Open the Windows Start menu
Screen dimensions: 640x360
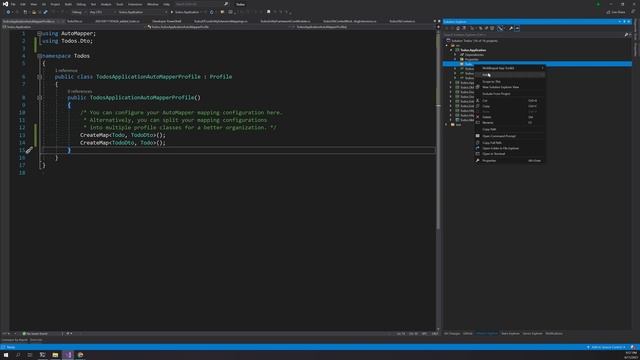6,355
